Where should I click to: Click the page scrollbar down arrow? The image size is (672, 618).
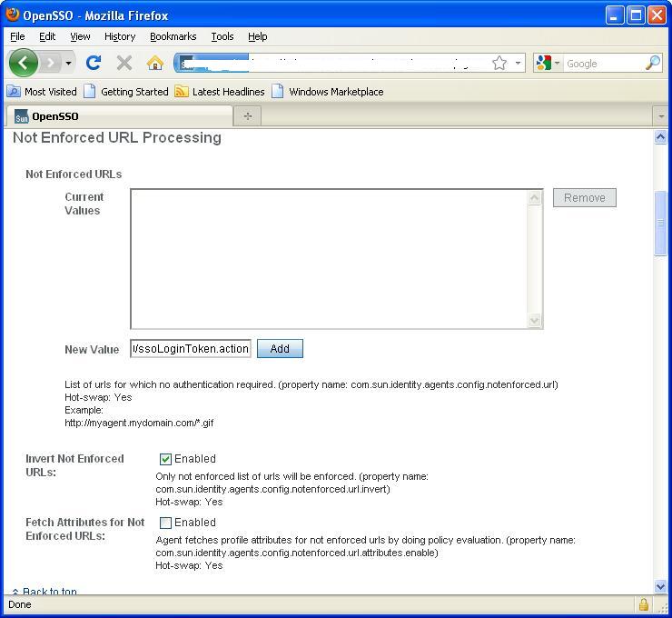(660, 586)
